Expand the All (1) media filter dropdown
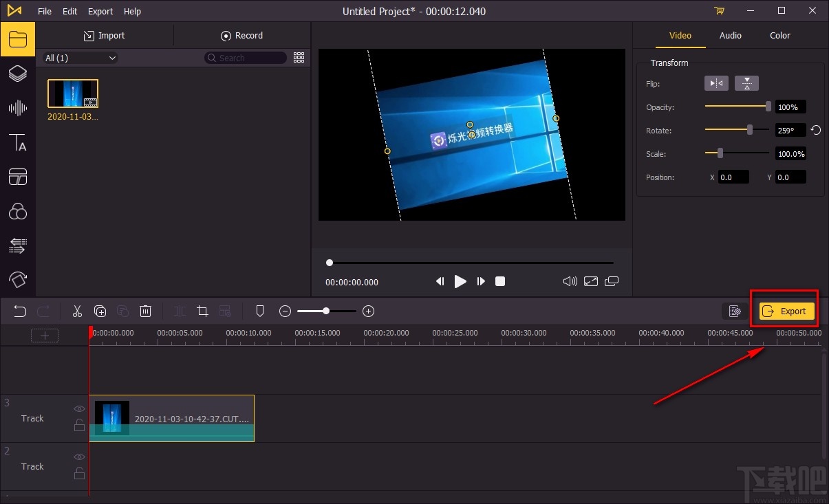The image size is (829, 504). tap(80, 58)
